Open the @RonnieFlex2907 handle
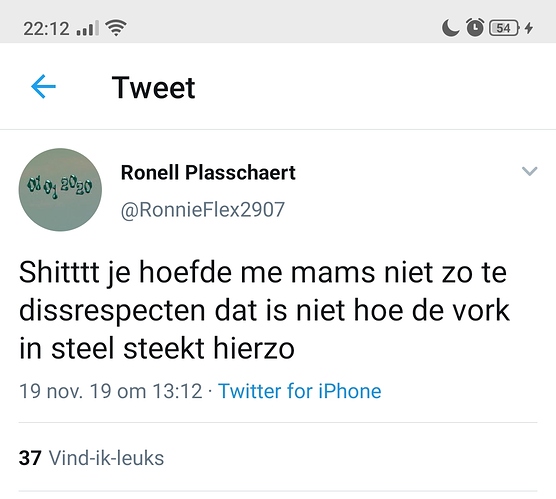 [202, 209]
